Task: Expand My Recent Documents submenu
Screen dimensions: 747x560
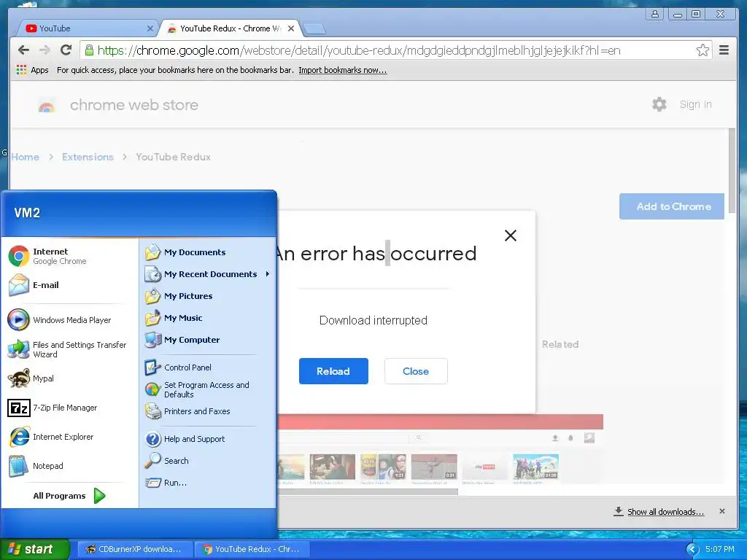Action: click(x=208, y=274)
